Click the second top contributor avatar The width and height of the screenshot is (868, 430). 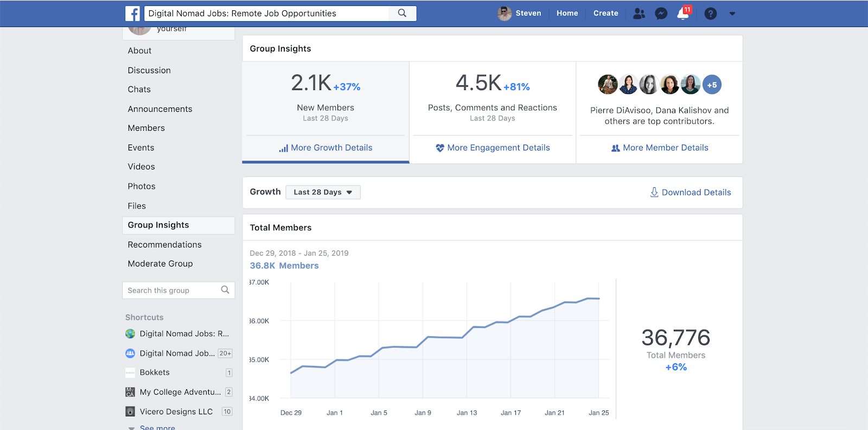[x=628, y=85]
